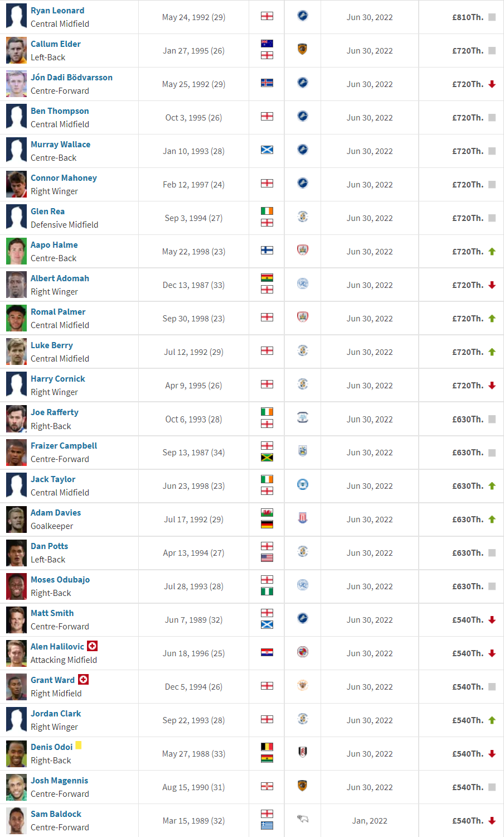This screenshot has width=504, height=837.
Task: Click the club crest in Sam Baldock's row
Action: 303,819
